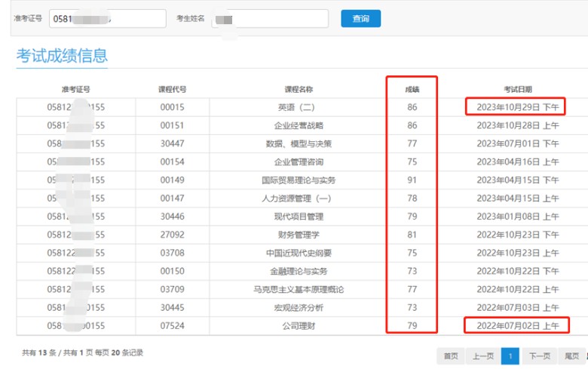Screen dimensions: 588x369
Task: Click the 考生姓名 name input field
Action: click(x=270, y=19)
